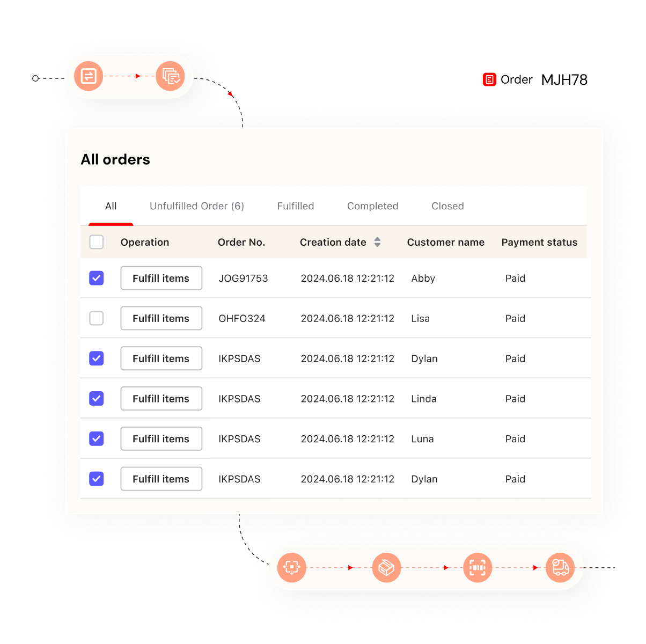
Task: Open the Fulfilled tab
Action: [296, 206]
